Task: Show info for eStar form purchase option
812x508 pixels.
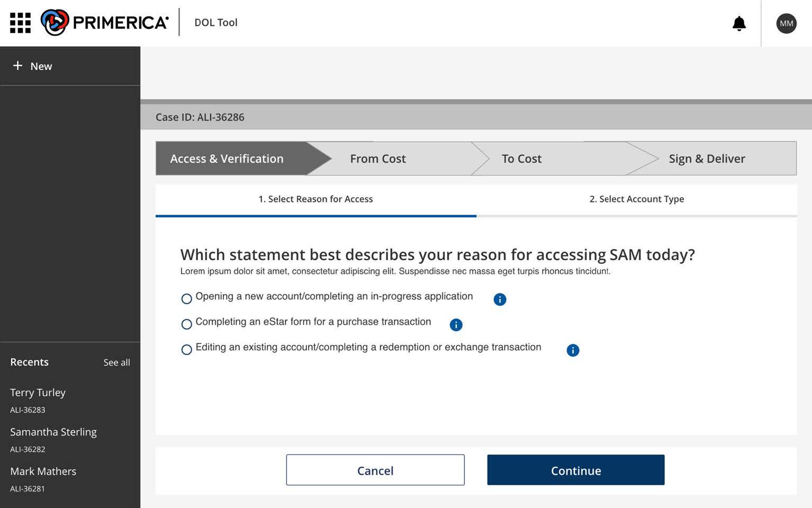Action: (x=456, y=325)
